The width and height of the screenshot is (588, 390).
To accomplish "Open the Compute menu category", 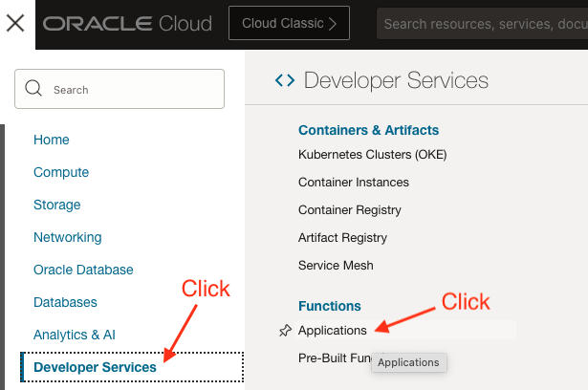I will (x=61, y=172).
